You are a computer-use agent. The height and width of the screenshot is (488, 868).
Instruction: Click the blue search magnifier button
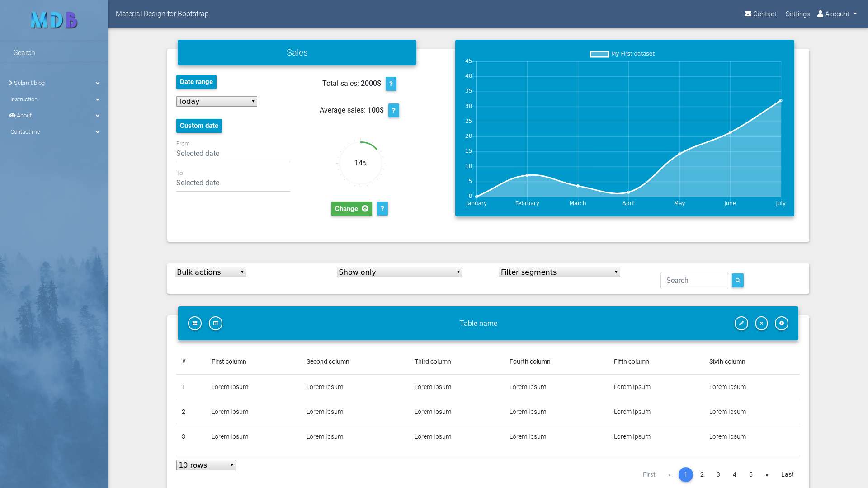(x=738, y=281)
